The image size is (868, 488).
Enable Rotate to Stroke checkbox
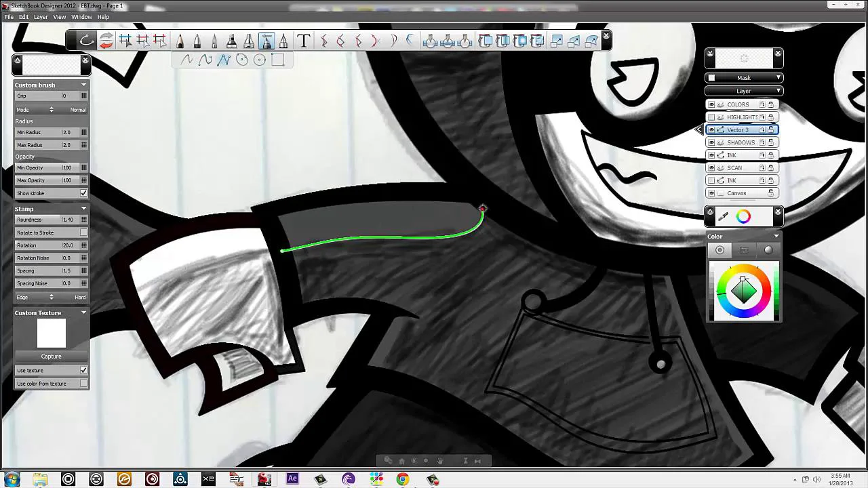click(x=83, y=232)
